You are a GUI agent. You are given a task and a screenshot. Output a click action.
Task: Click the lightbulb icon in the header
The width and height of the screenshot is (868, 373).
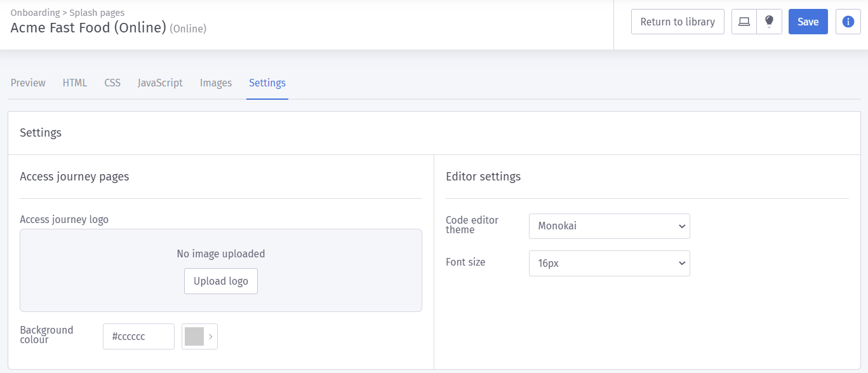[x=769, y=22]
